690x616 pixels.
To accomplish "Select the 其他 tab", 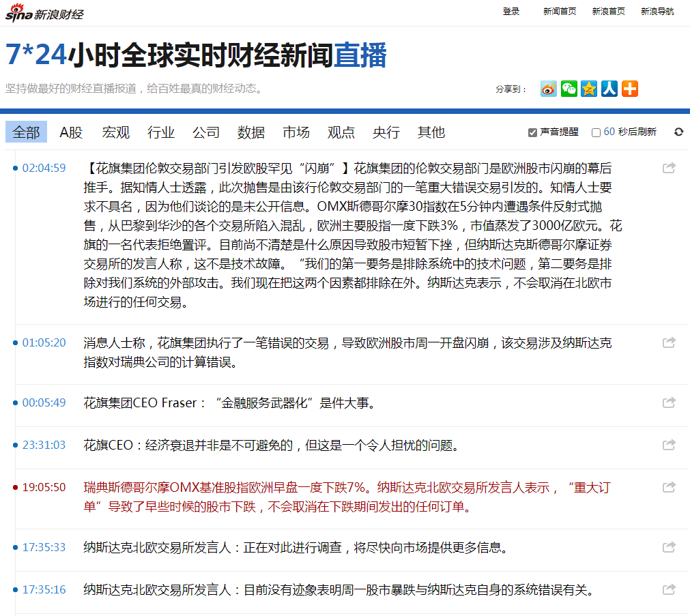I will (x=431, y=132).
